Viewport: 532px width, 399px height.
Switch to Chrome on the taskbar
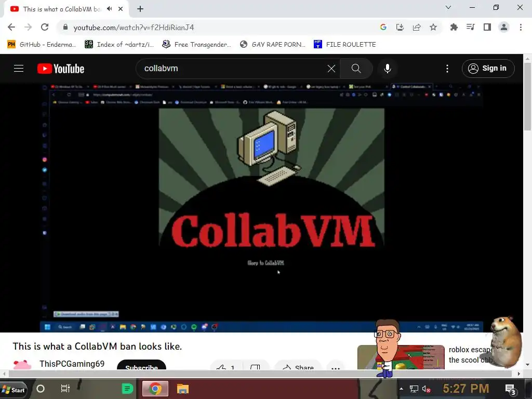pos(155,389)
